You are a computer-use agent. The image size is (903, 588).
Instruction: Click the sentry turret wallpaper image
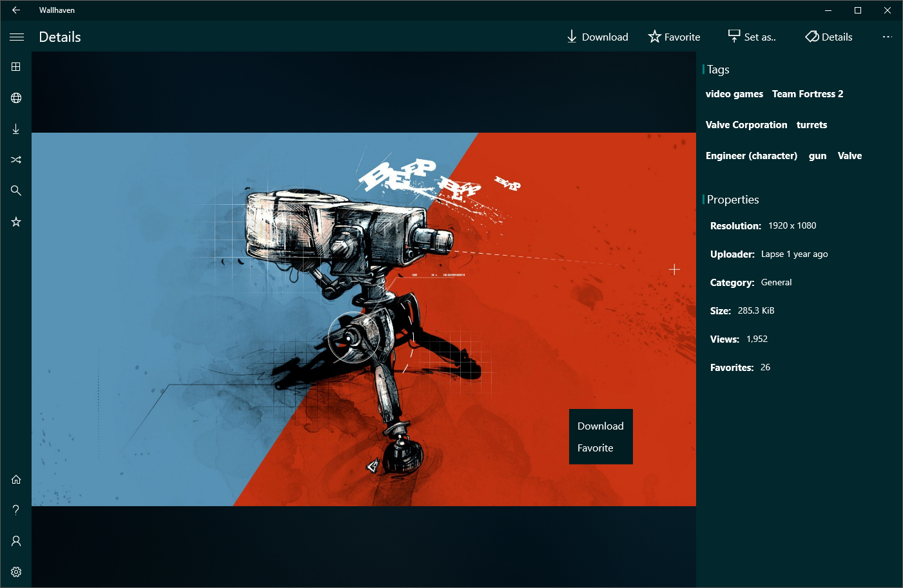point(364,319)
